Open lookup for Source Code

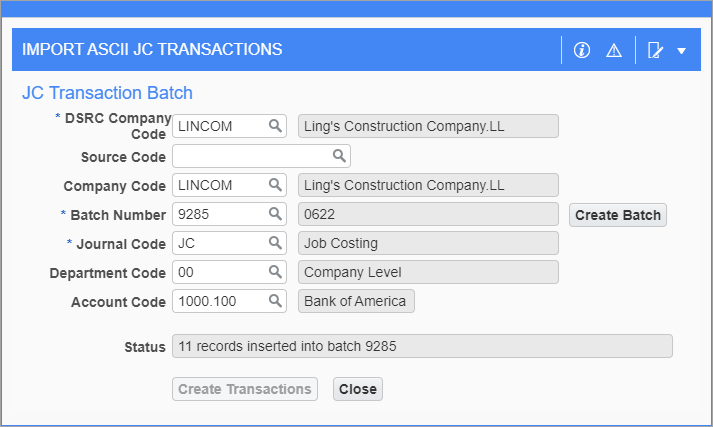339,156
